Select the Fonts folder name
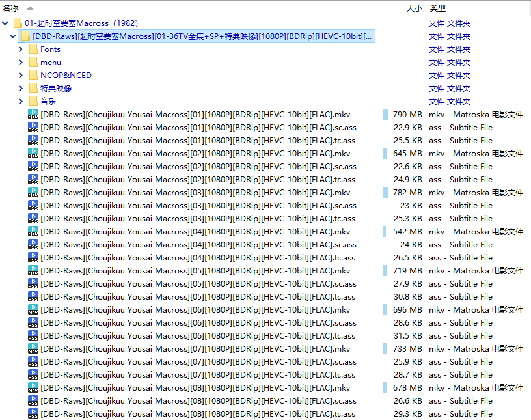This screenshot has height=420, width=531. pos(51,49)
